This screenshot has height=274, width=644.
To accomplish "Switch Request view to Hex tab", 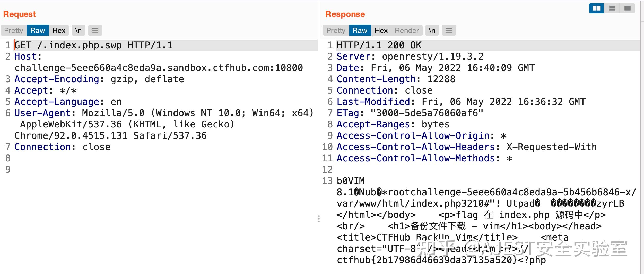I will (59, 30).
